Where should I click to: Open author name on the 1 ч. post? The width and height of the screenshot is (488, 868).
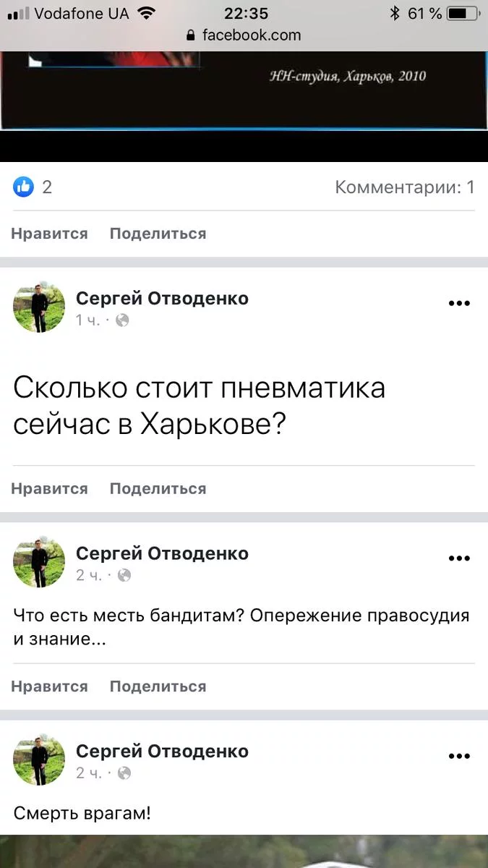tap(162, 298)
